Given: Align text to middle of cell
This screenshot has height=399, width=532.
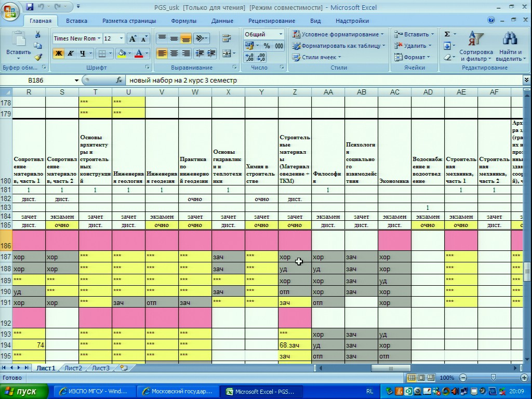Looking at the screenshot, I should point(174,38).
